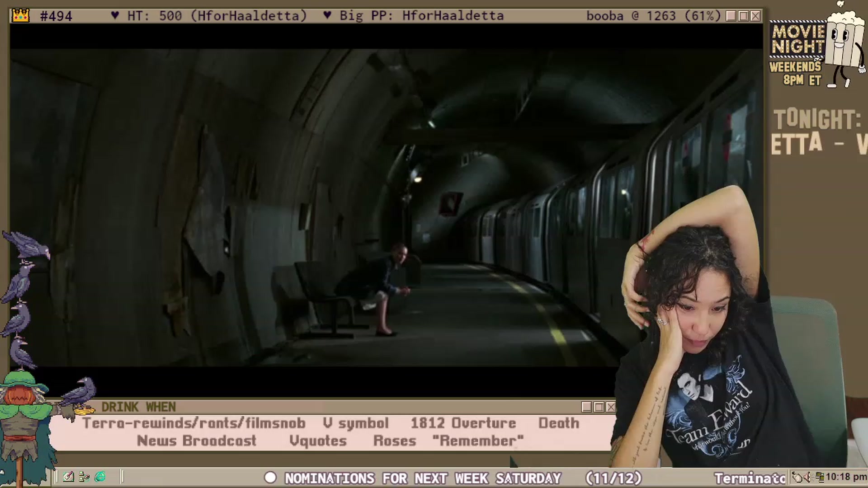Click the crow perched beside DRINK WHEN
868x488 pixels.
coord(79,392)
